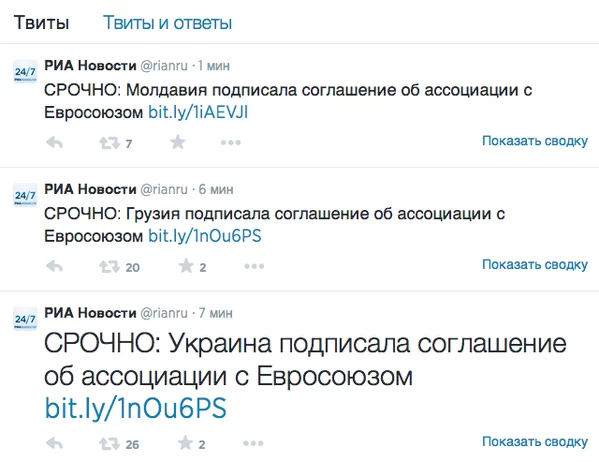Open more options on Ukraine tweet

[x=253, y=443]
